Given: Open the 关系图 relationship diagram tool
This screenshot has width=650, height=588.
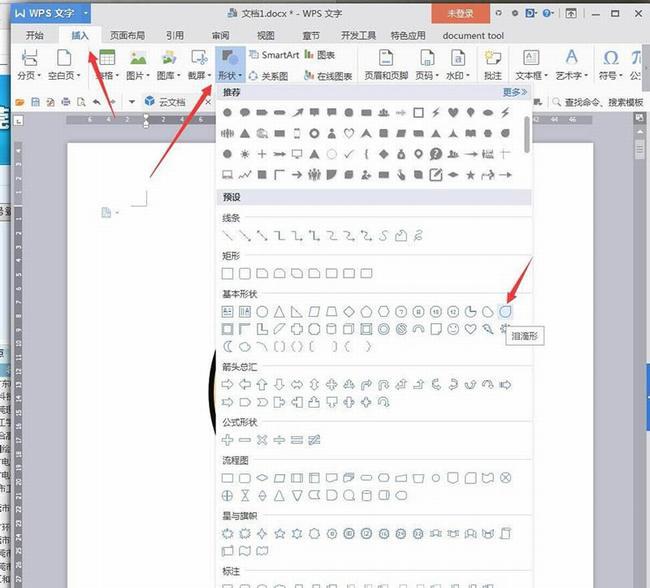Looking at the screenshot, I should (x=269, y=76).
